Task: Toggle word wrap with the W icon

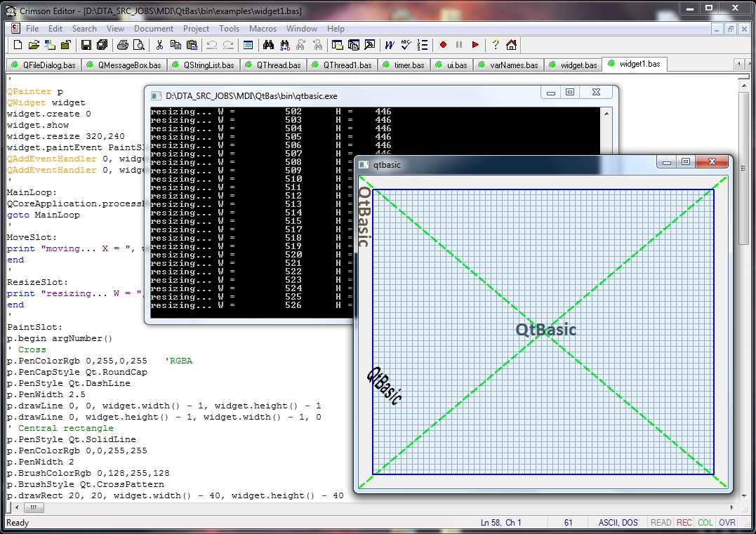Action: click(390, 45)
